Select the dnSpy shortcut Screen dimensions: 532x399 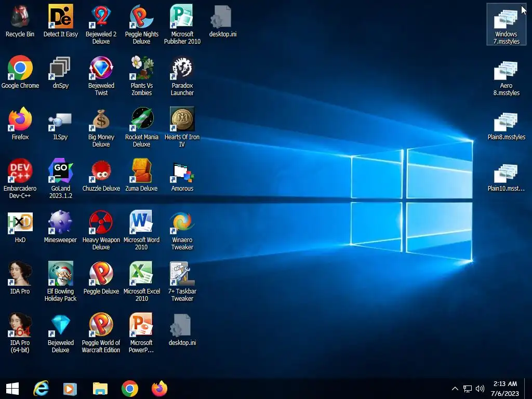[x=60, y=72]
